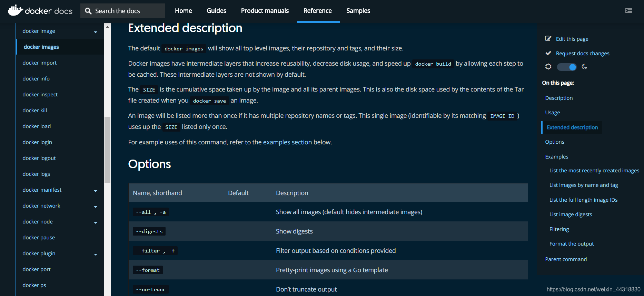This screenshot has height=296, width=644.
Task: Select docker kill in sidebar
Action: [x=35, y=111]
